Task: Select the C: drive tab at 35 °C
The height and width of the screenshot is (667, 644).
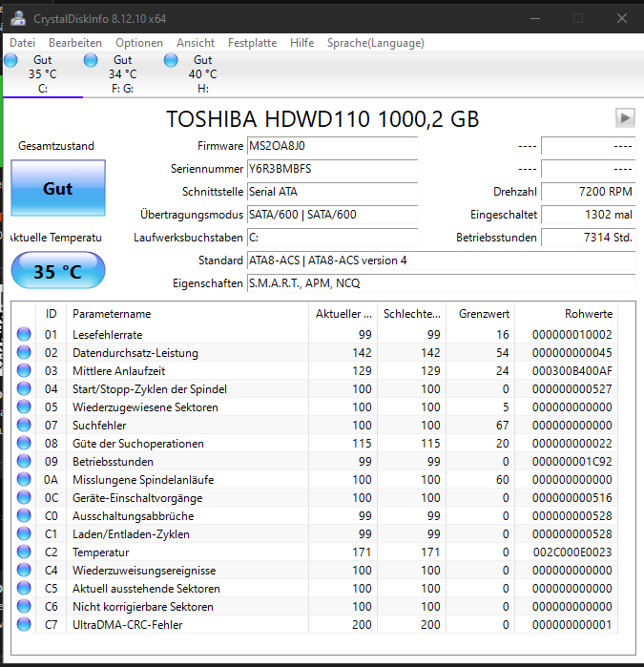Action: 43,74
